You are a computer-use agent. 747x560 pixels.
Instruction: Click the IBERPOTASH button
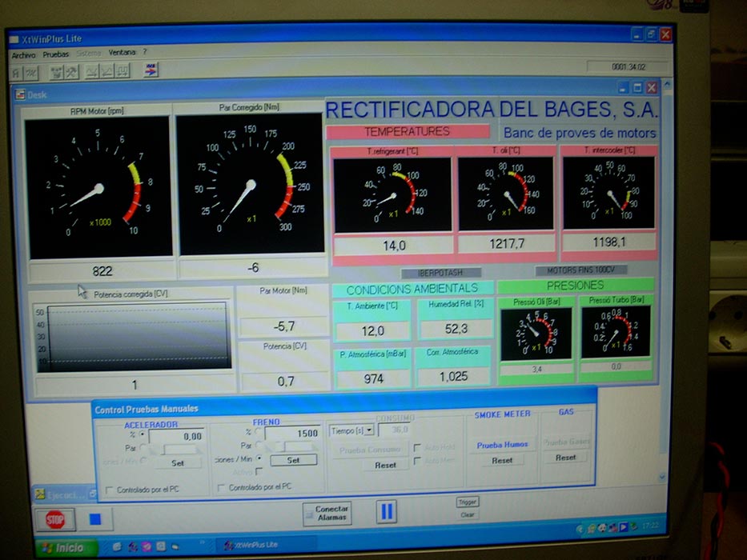(440, 273)
